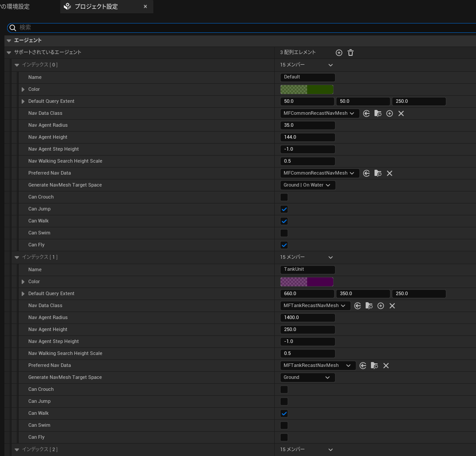Disable Can Walk for TankUnit agent
Viewport: 476px width, 456px height.
point(284,413)
